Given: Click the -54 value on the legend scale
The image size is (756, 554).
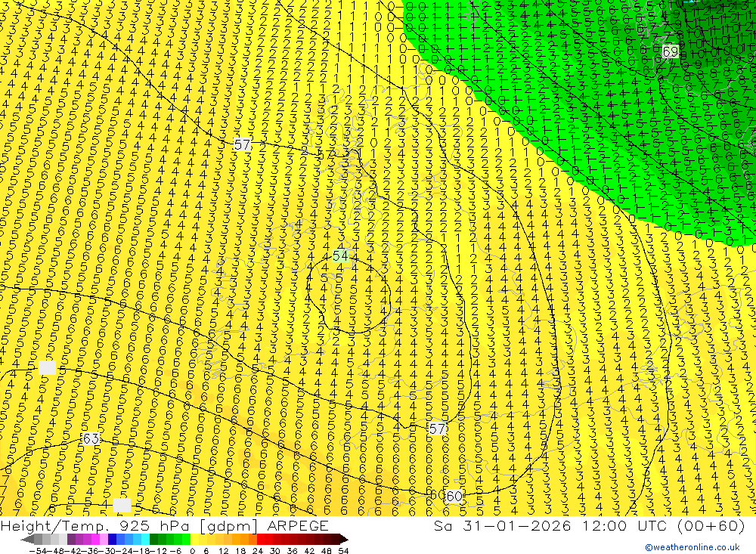Looking at the screenshot, I should (x=39, y=551).
